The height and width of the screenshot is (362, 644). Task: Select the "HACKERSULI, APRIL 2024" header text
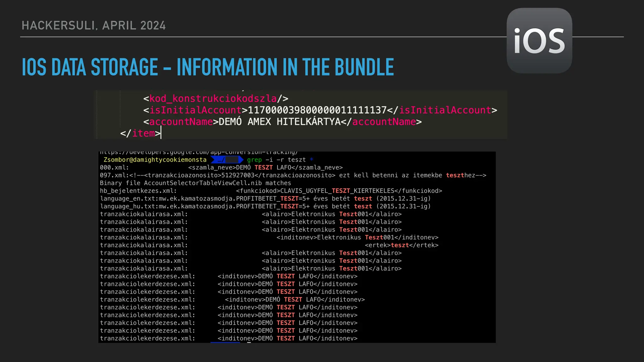[94, 25]
